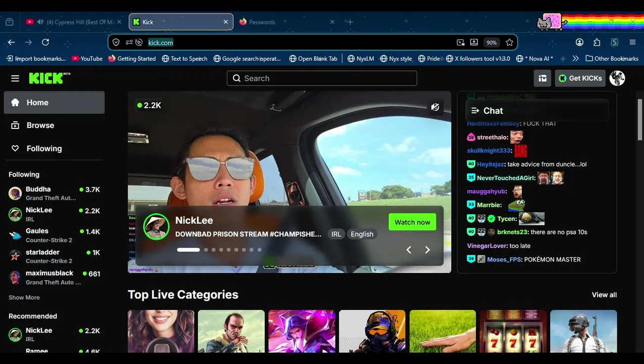
Task: Focus the Kick search field
Action: tap(322, 78)
